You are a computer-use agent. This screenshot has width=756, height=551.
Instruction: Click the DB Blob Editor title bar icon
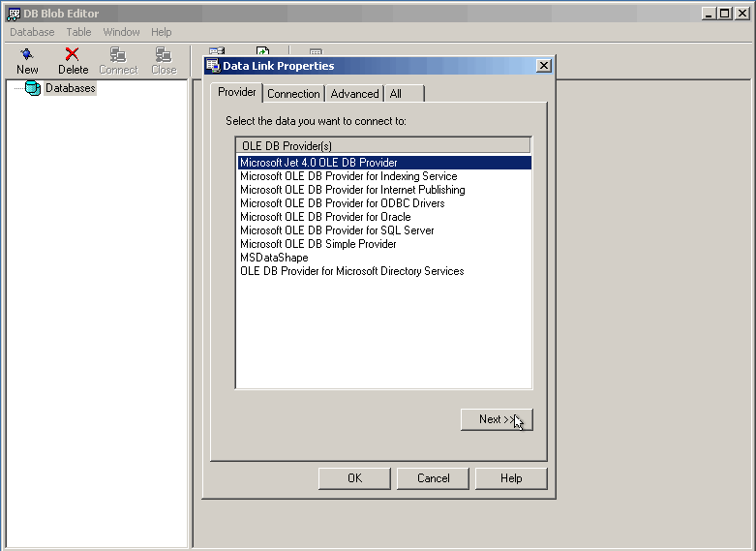tap(14, 14)
